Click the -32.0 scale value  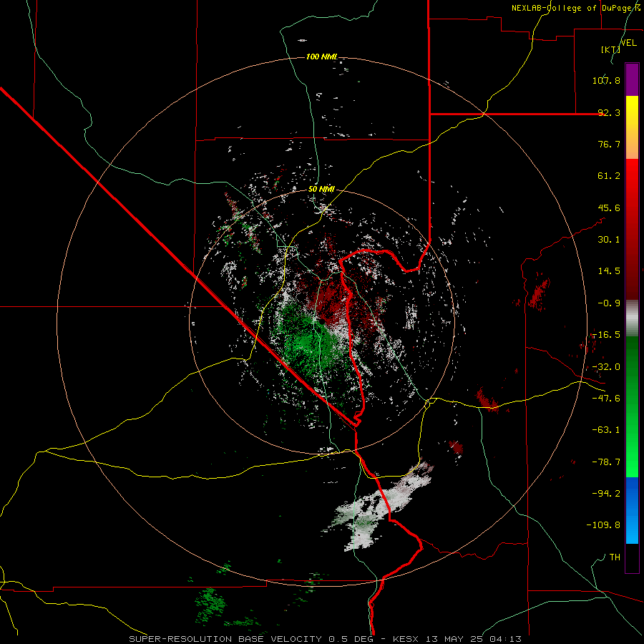606,367
